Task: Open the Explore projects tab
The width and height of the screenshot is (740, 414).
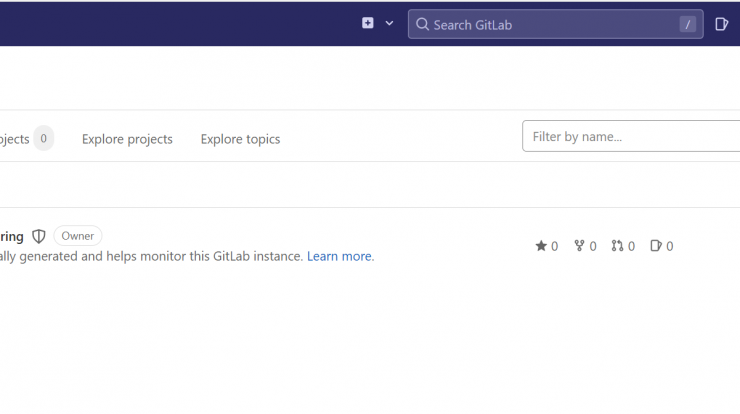Action: [127, 139]
